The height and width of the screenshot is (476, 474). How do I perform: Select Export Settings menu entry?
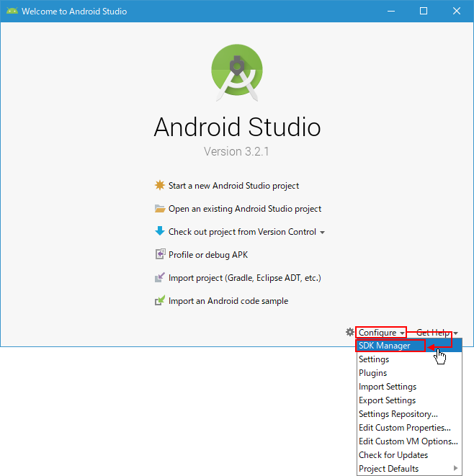(x=409, y=400)
